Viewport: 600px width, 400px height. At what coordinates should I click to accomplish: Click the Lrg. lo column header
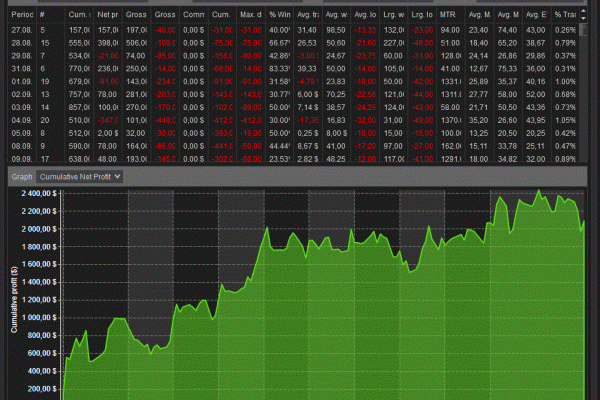pos(422,15)
